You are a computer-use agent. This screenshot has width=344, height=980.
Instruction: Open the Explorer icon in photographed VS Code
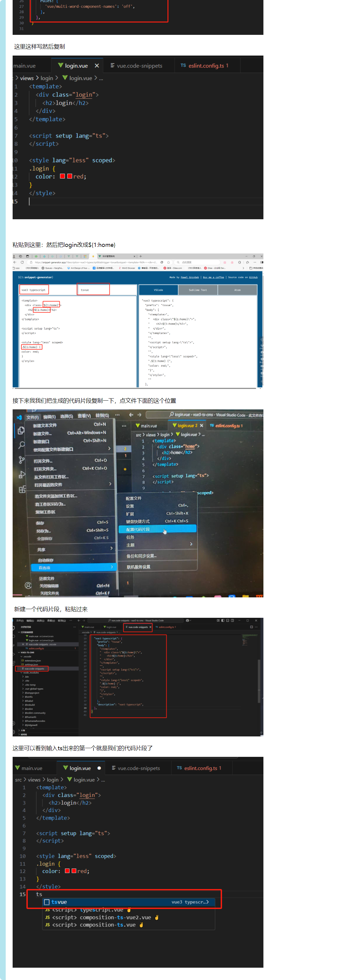point(21,430)
